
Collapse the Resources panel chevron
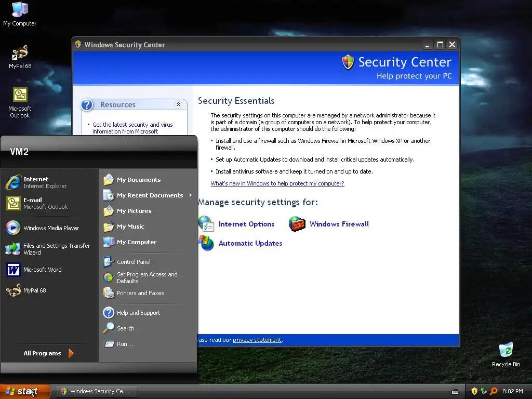coord(178,104)
